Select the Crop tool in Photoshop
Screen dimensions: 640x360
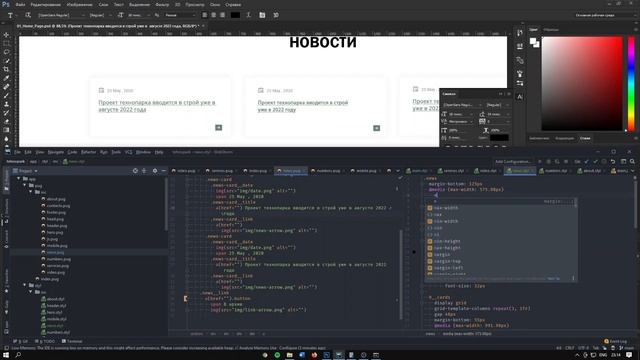[6, 69]
